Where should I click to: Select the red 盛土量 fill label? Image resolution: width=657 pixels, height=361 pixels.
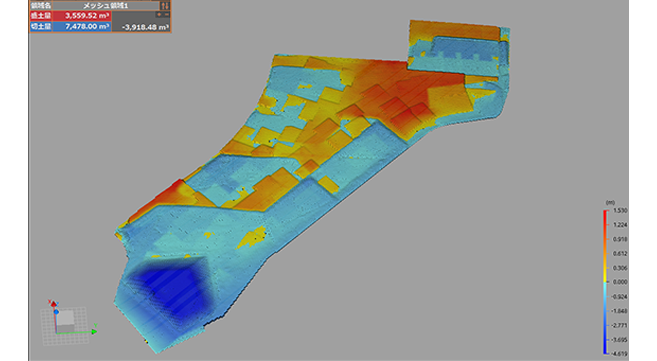[x=41, y=15]
